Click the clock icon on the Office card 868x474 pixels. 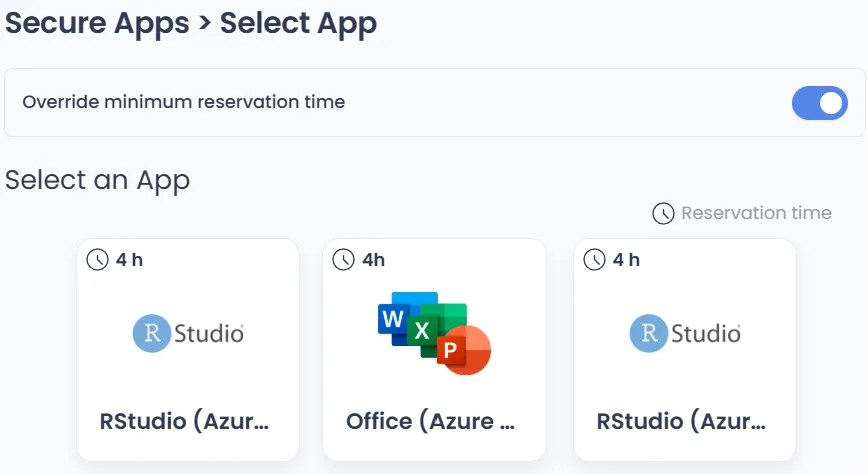pyautogui.click(x=344, y=260)
